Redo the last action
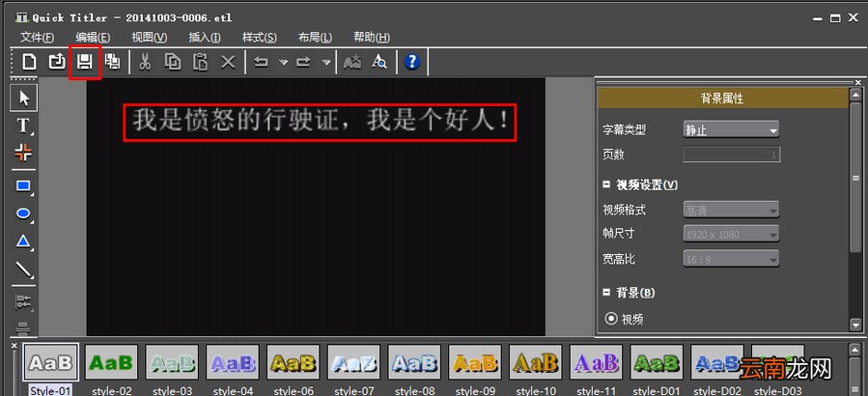 click(304, 62)
